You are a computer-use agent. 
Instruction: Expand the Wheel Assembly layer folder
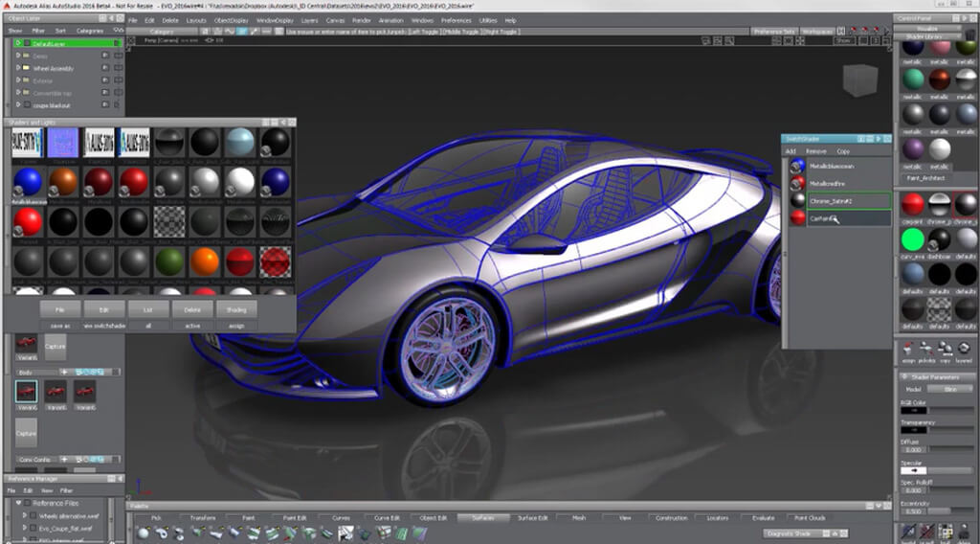(x=18, y=68)
